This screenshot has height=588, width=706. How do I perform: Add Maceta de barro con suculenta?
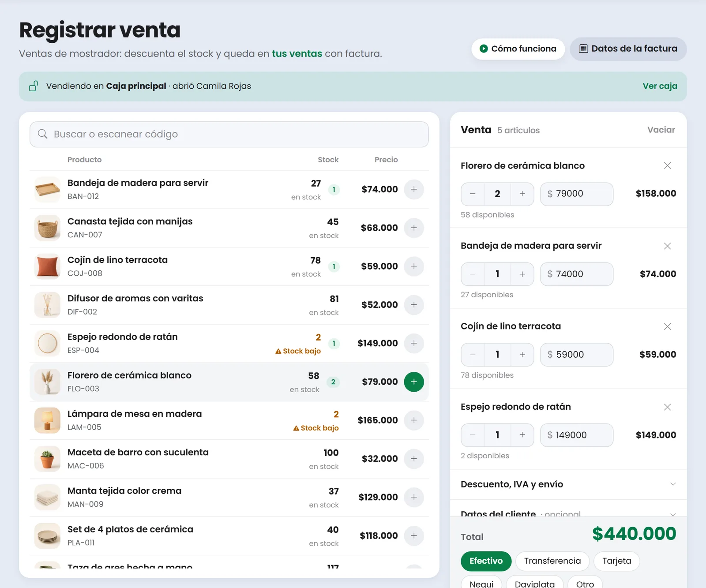(x=414, y=459)
